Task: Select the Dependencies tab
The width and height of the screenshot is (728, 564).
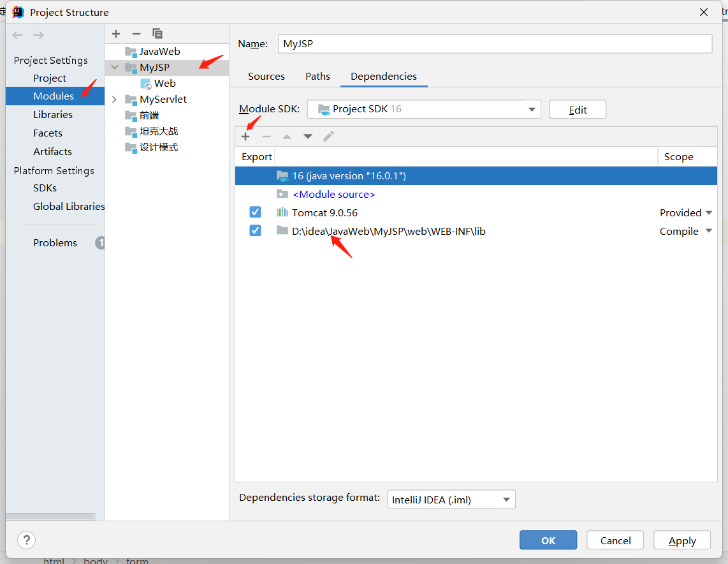Action: coord(384,76)
